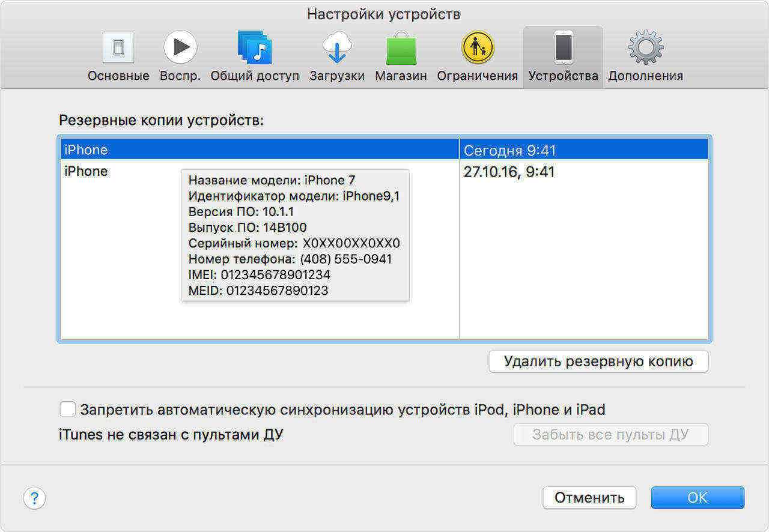
Task: Click the Загрузки cloud download icon
Action: click(336, 48)
